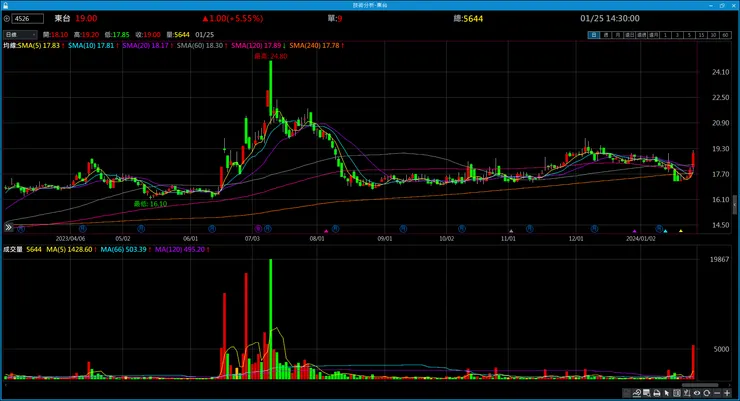
Task: Select the 日 daily period tab
Action: pos(594,35)
